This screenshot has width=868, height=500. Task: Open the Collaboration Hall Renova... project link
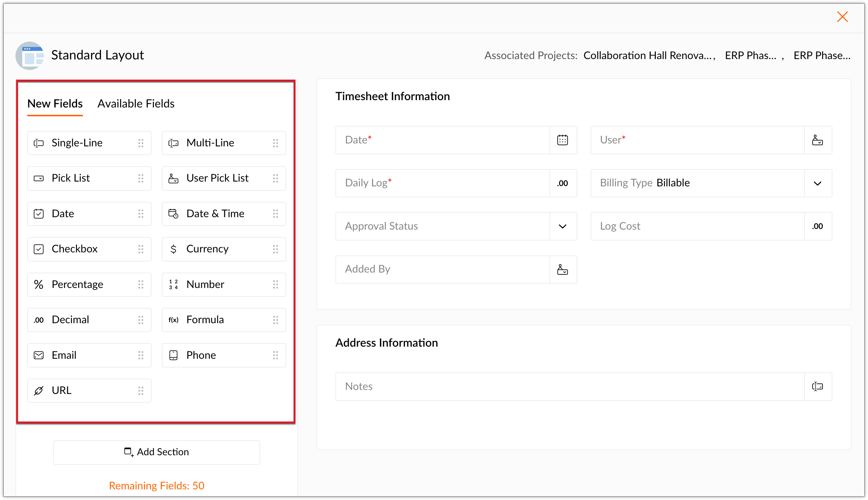pyautogui.click(x=648, y=55)
